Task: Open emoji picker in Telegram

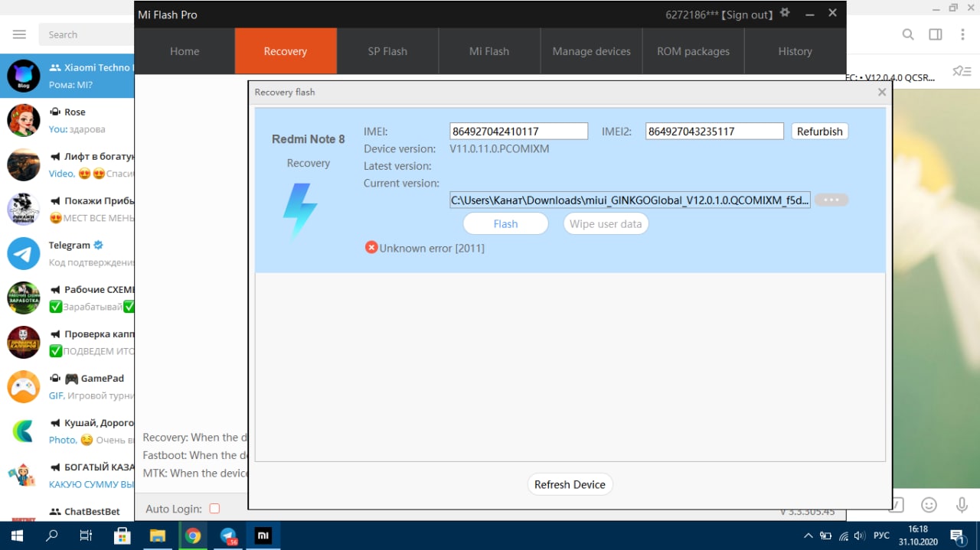Action: (929, 505)
